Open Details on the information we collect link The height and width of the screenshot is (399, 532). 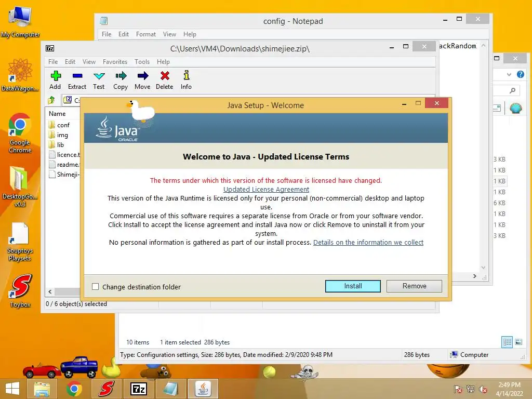(368, 242)
